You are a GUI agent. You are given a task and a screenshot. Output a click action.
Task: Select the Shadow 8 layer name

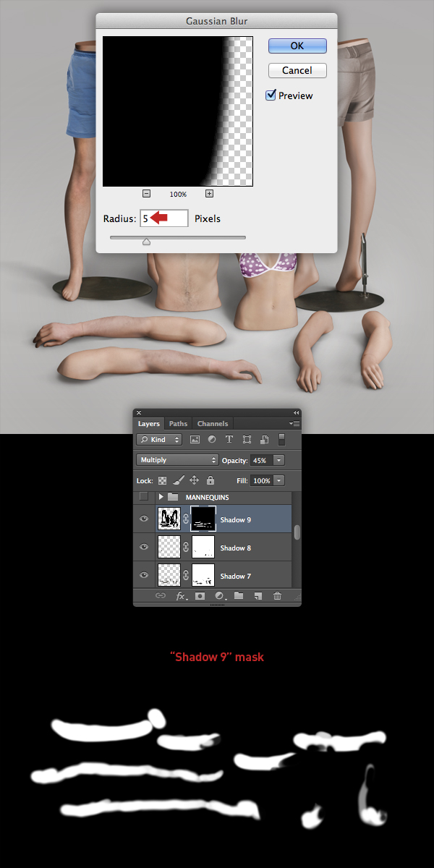click(236, 548)
